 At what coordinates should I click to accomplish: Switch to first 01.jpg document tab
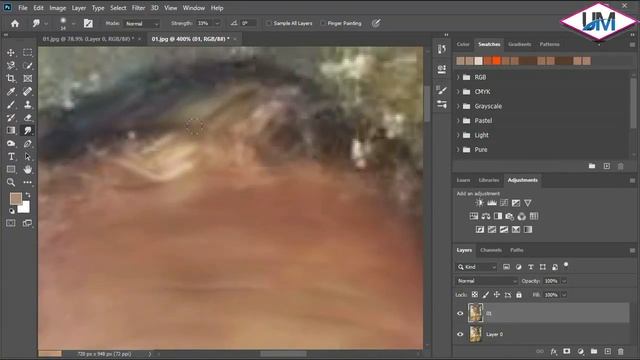coord(88,39)
